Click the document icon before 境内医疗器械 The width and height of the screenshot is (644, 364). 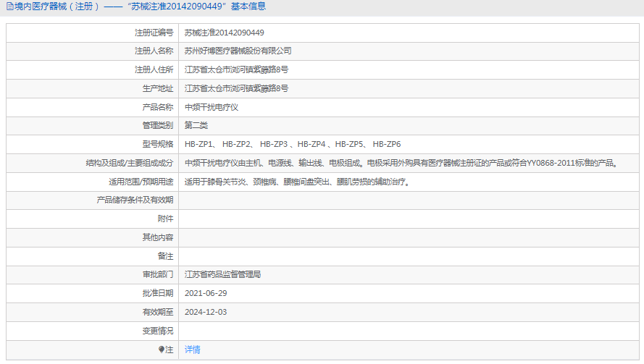(x=10, y=7)
